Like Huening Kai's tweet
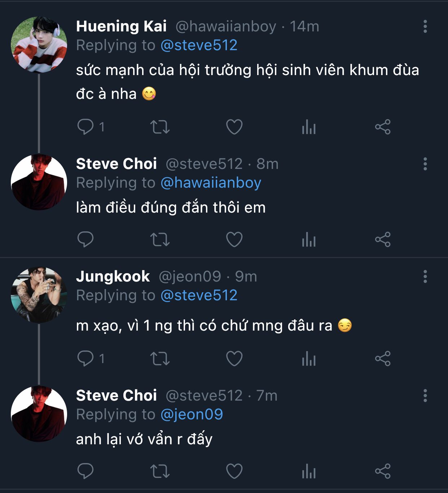Image resolution: width=448 pixels, height=493 pixels. coord(234,127)
